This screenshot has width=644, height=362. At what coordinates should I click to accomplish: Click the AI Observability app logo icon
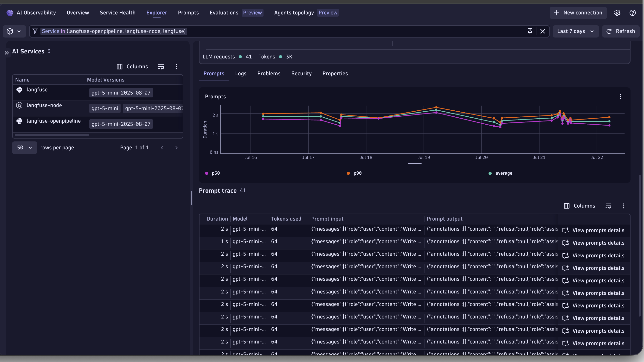pos(10,13)
